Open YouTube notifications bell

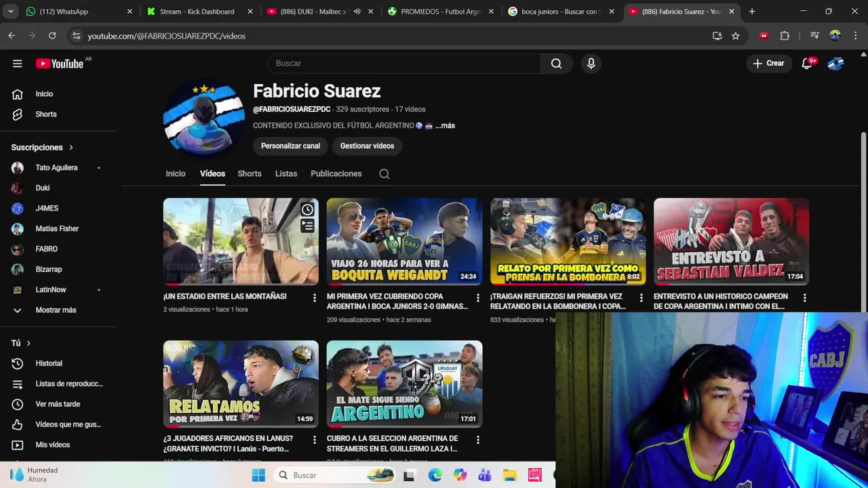point(807,64)
